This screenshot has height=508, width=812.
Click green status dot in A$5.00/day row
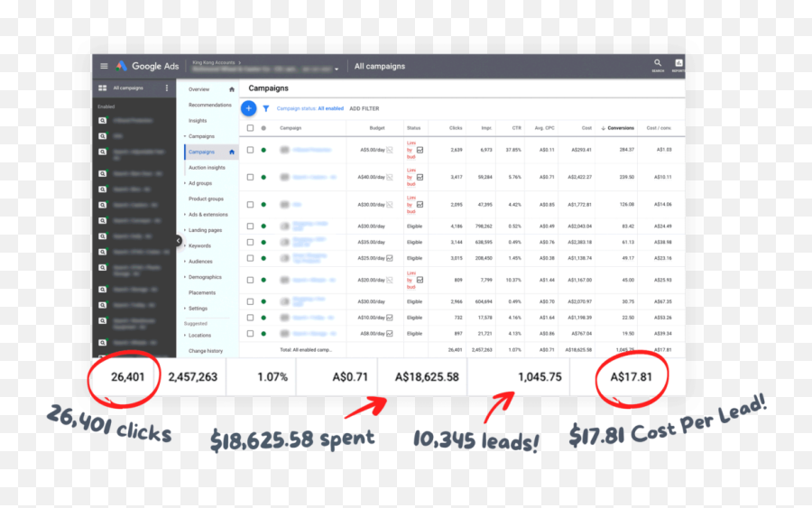[263, 150]
